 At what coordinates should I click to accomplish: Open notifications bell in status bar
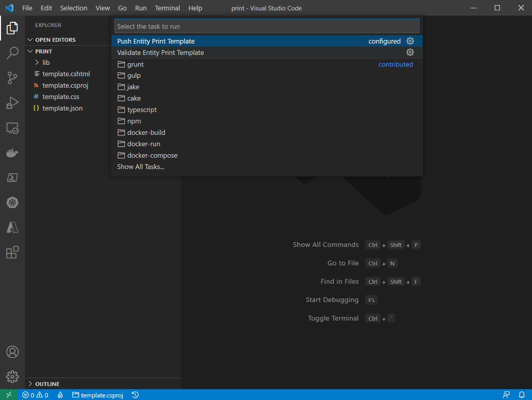pos(522,395)
